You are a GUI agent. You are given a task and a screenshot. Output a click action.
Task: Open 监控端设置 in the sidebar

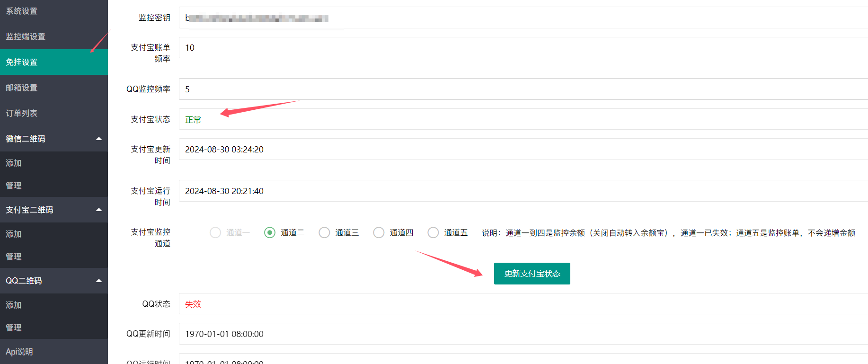tap(54, 36)
